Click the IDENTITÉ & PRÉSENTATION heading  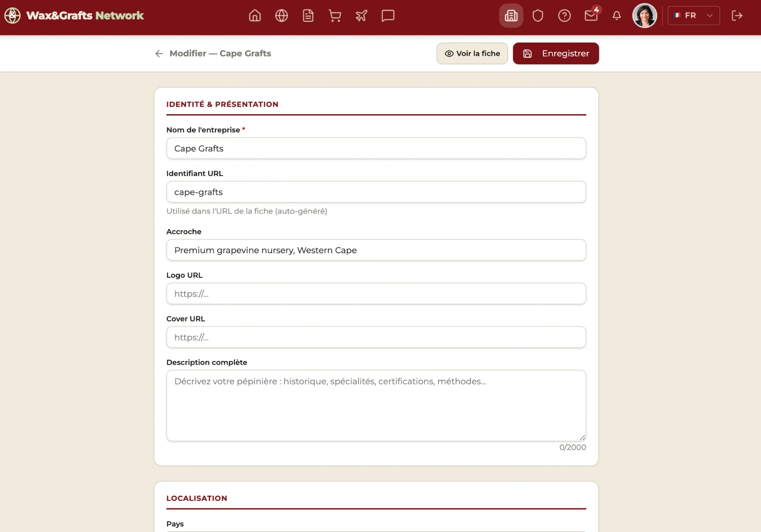tap(222, 104)
